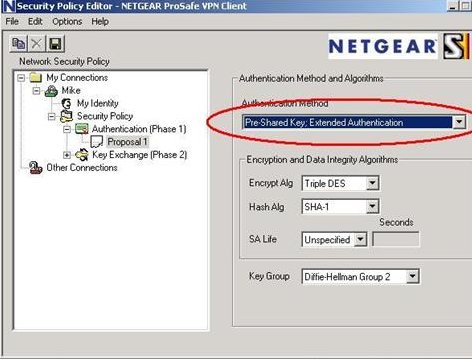This screenshot has width=472, height=360.
Task: Open the Options menu
Action: pos(67,22)
